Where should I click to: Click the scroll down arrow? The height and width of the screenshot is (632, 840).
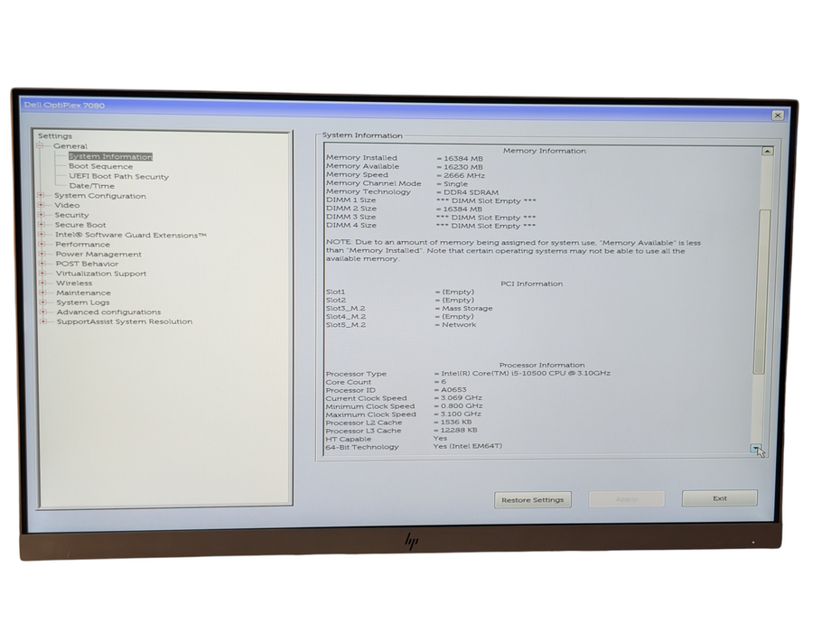[x=756, y=449]
